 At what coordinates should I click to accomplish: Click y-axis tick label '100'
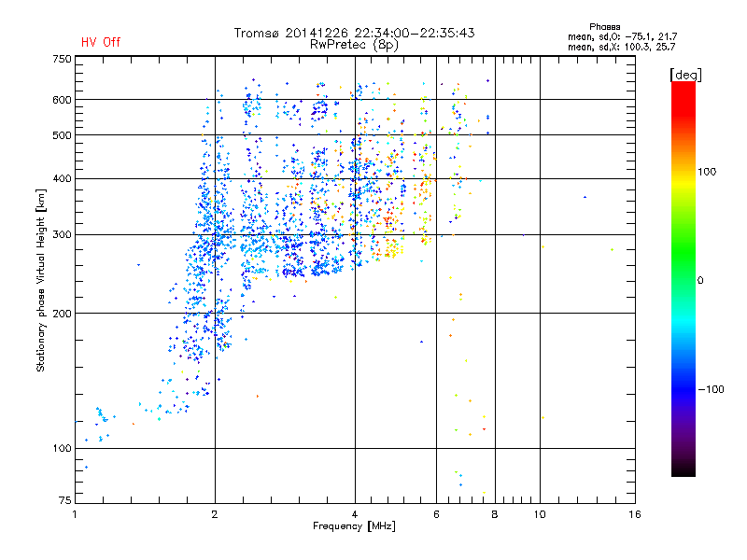(x=62, y=449)
